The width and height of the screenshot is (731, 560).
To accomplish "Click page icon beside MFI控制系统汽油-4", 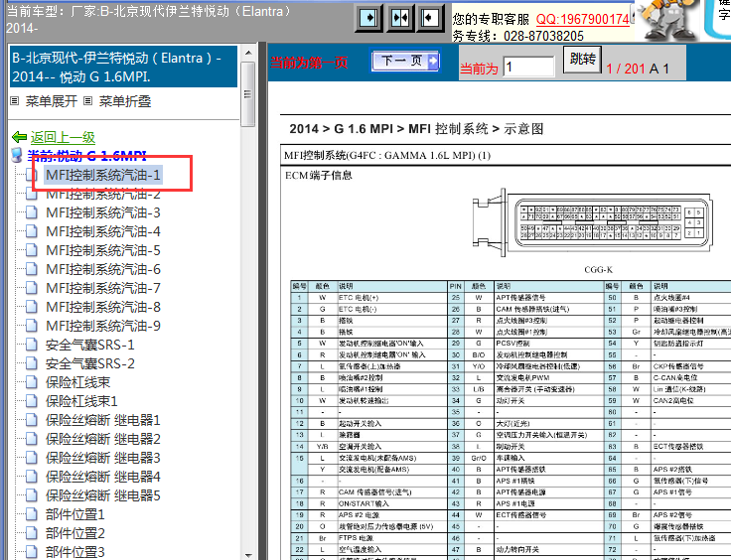I will [x=32, y=231].
